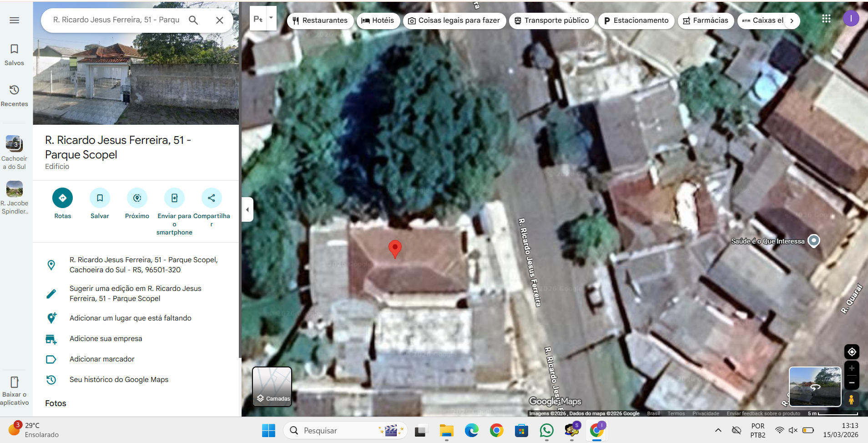
Task: Open the weather widget 29°C
Action: pyautogui.click(x=34, y=430)
